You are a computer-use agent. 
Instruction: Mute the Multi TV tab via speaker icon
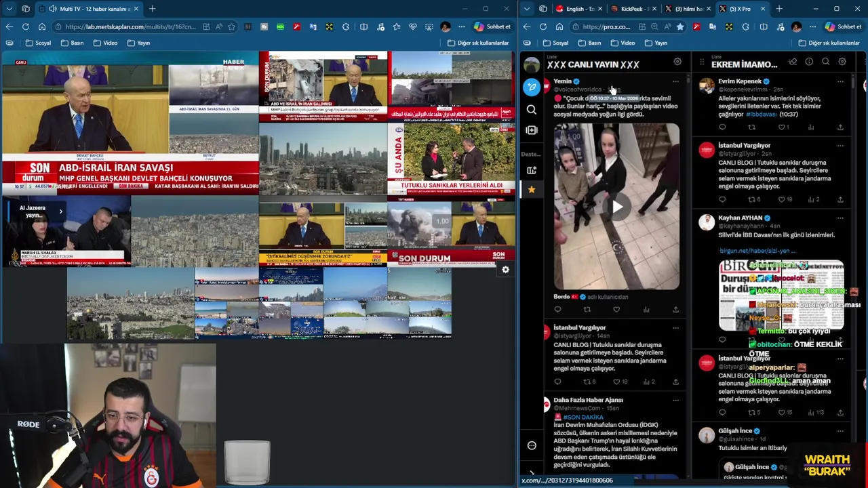[x=52, y=9]
